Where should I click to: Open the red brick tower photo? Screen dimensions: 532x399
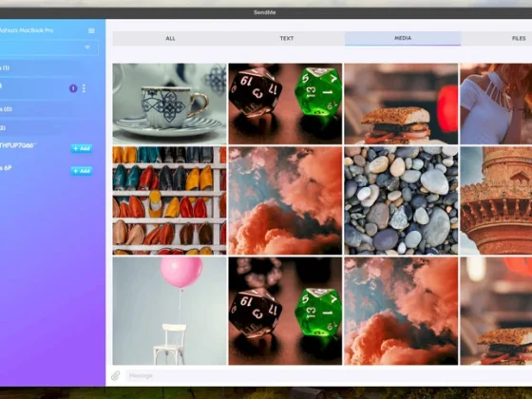496,200
